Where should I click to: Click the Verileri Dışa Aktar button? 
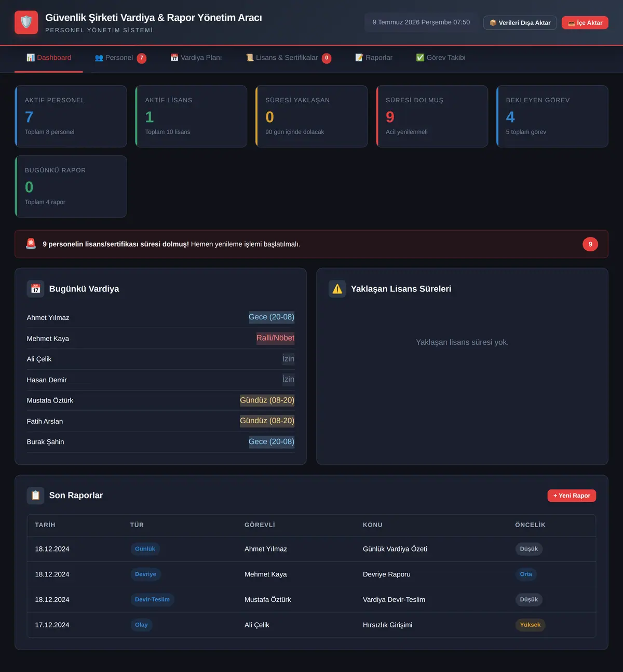tap(520, 23)
